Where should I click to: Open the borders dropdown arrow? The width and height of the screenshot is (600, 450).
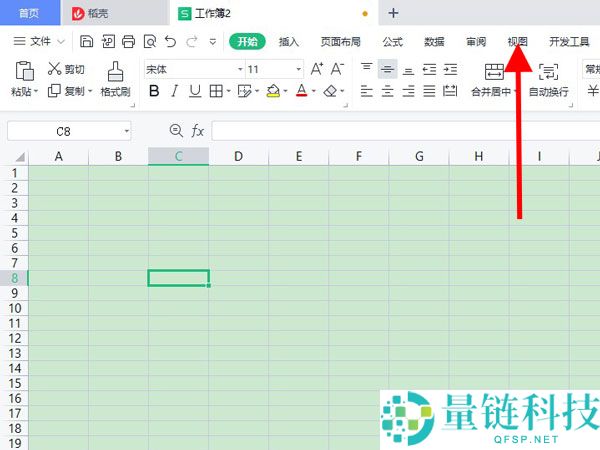click(x=228, y=91)
